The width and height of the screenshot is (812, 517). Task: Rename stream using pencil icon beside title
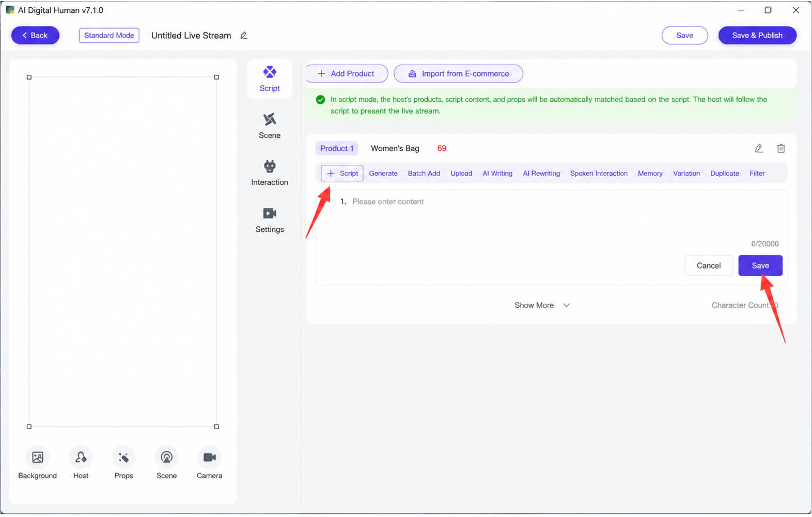pyautogui.click(x=244, y=36)
